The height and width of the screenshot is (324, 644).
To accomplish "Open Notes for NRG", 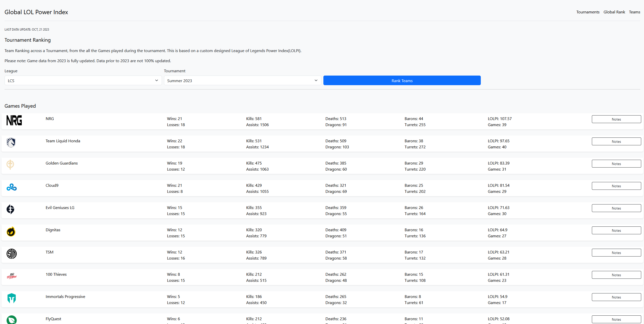I will 616,119.
